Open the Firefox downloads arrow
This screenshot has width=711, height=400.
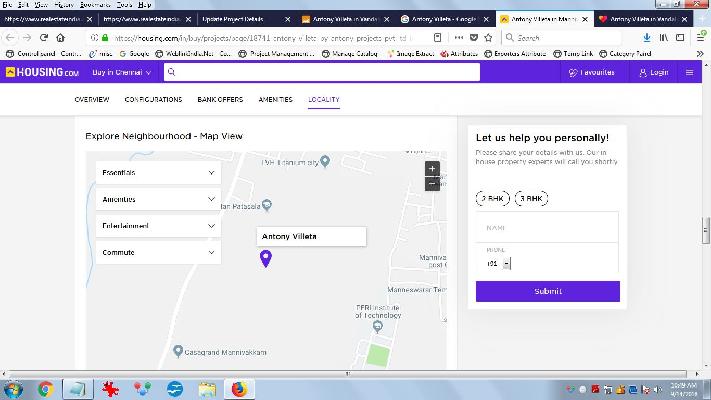pyautogui.click(x=647, y=38)
